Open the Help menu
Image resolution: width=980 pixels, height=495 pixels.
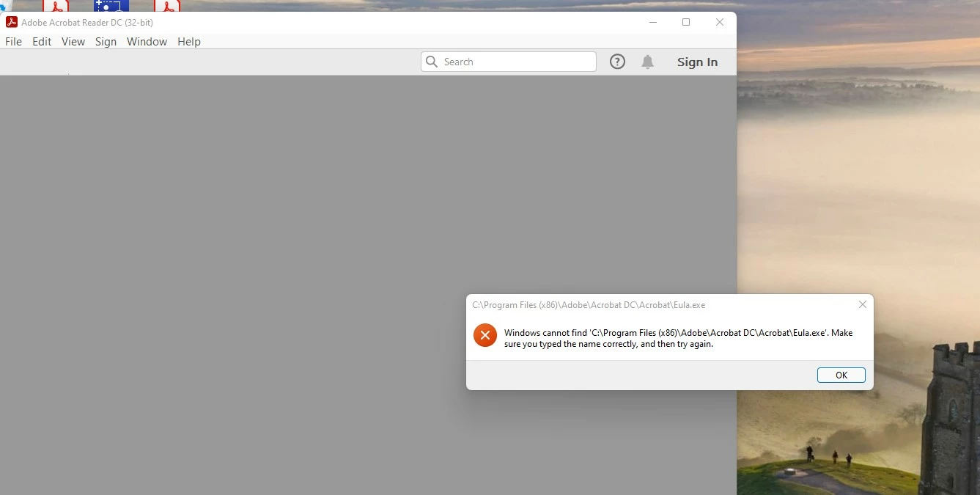click(x=189, y=42)
